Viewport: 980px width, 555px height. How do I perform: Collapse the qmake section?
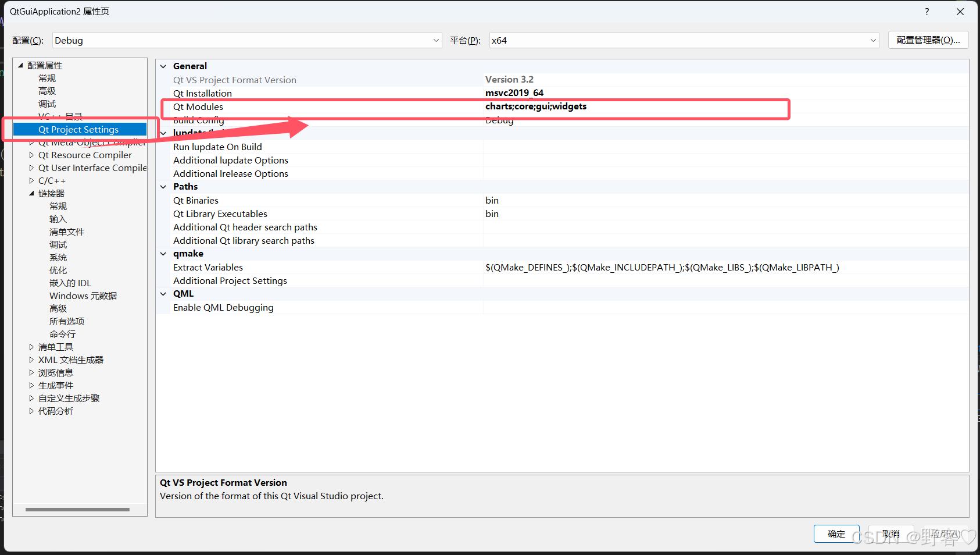tap(163, 253)
